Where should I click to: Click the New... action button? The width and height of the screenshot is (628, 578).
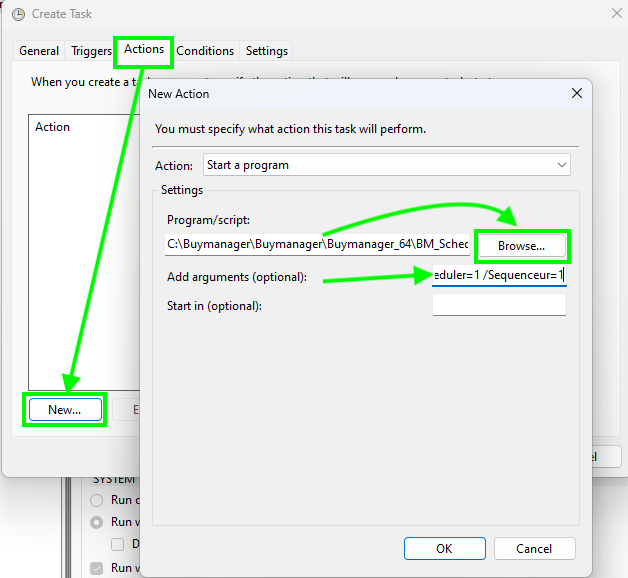point(65,409)
